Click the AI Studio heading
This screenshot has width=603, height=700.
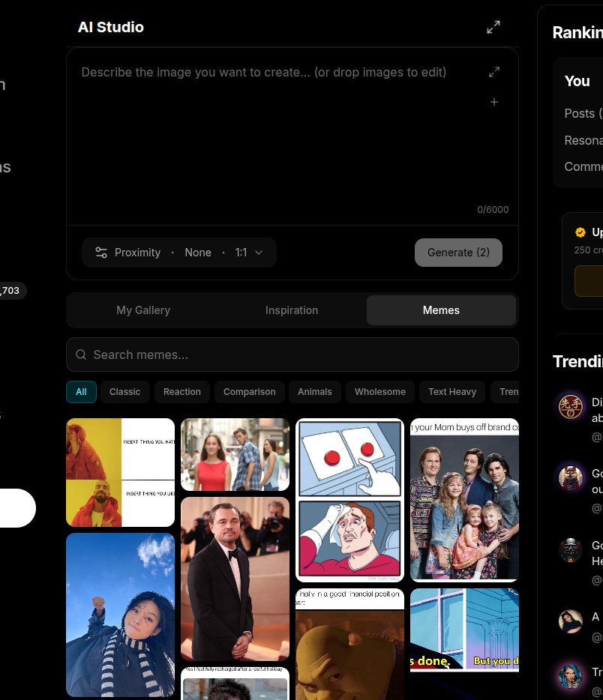click(x=111, y=27)
